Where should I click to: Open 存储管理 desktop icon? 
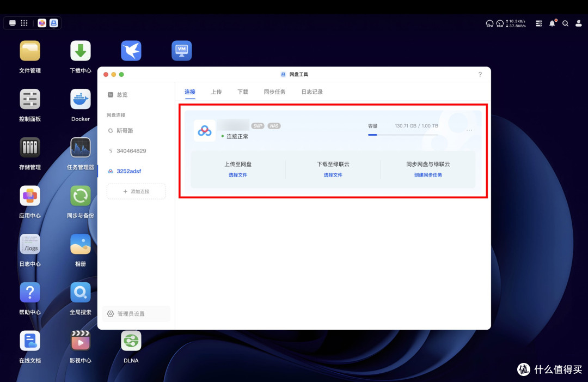[30, 148]
